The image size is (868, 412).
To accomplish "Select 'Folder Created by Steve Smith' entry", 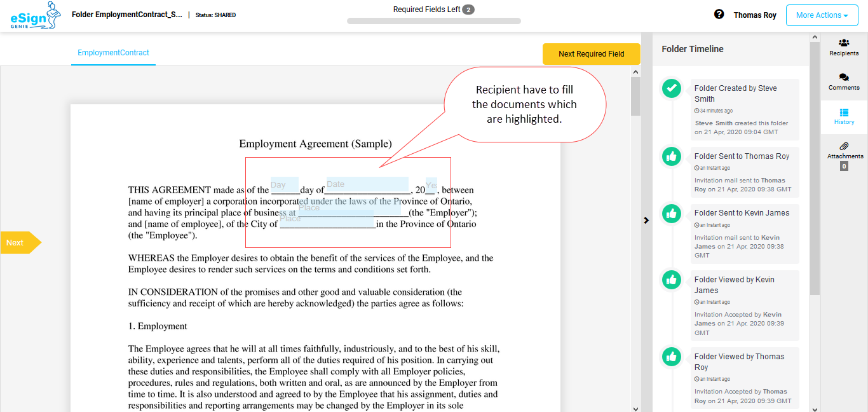I will tap(745, 110).
